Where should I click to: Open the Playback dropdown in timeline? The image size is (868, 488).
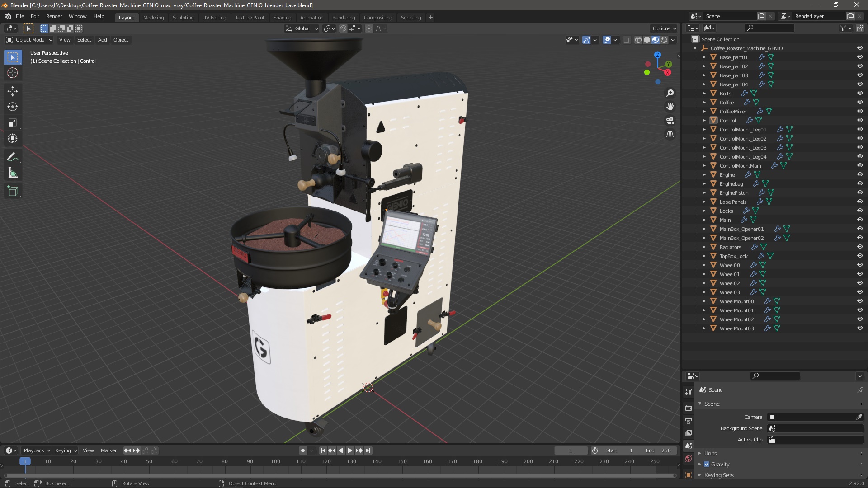click(37, 450)
